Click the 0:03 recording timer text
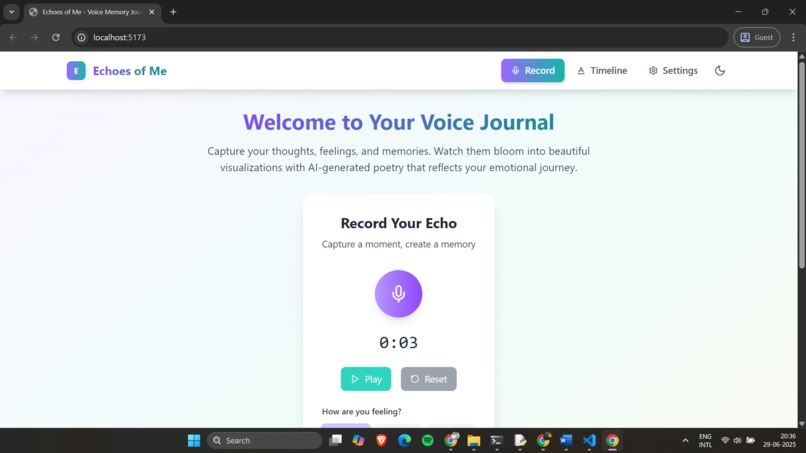The image size is (806, 453). click(x=398, y=342)
